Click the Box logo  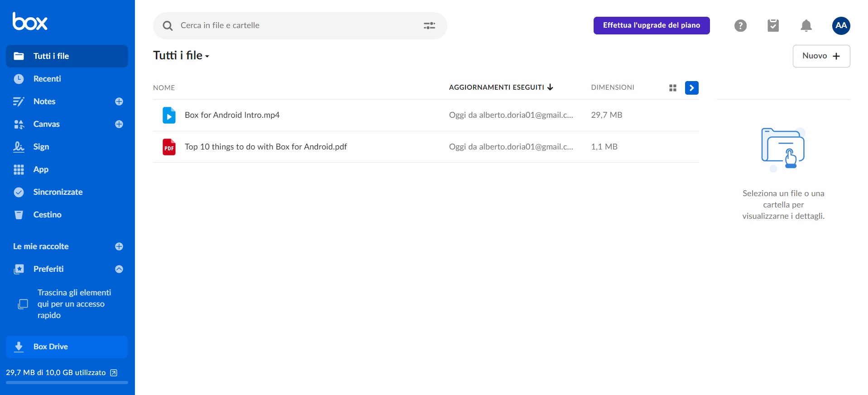30,21
